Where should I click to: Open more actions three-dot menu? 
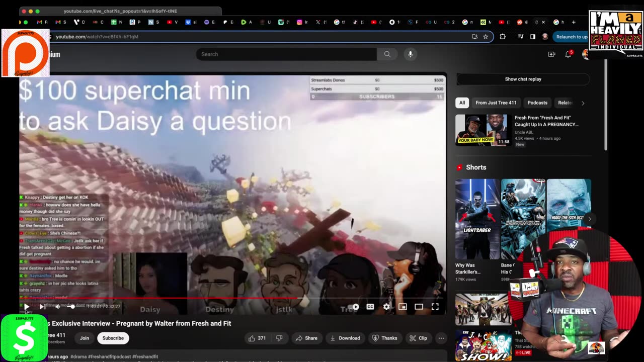(x=441, y=338)
